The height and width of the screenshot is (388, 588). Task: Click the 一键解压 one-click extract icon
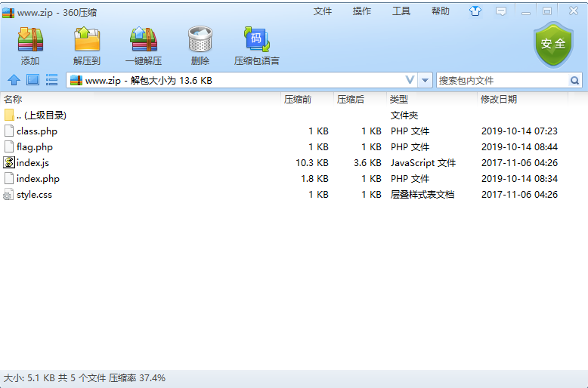pyautogui.click(x=144, y=39)
